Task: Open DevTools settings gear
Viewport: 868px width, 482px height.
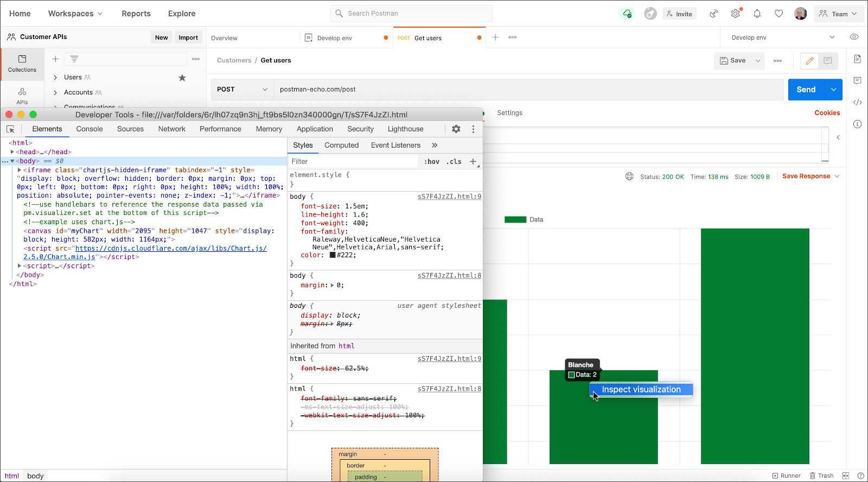Action: pos(456,129)
